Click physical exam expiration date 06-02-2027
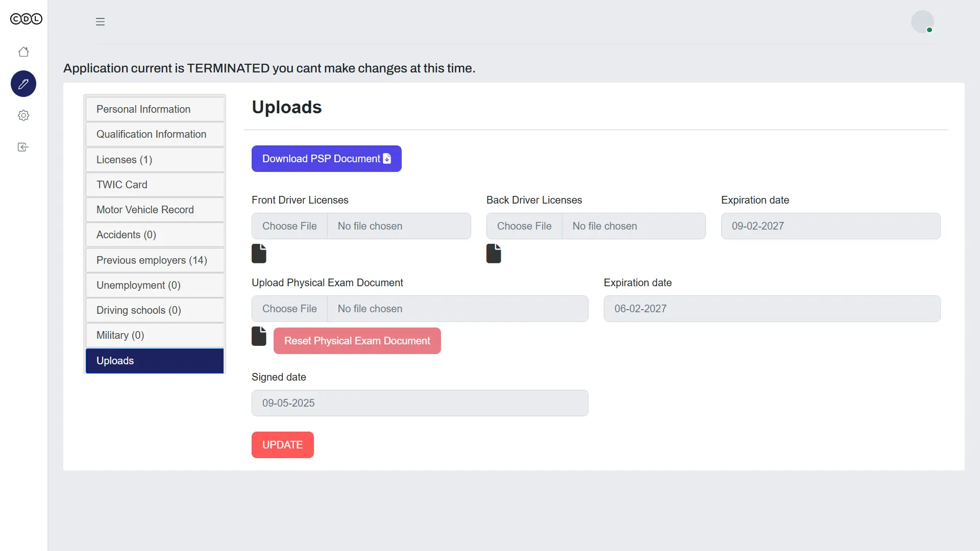The image size is (980, 551). click(772, 309)
